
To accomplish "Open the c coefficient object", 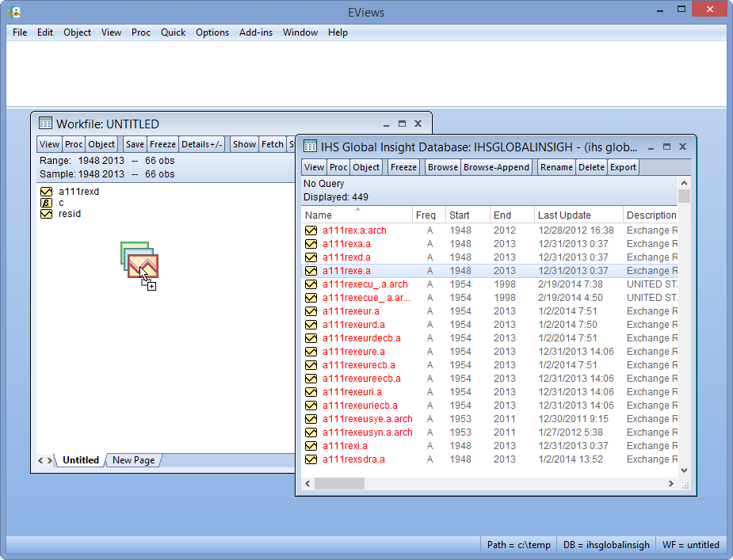I will coord(46,202).
